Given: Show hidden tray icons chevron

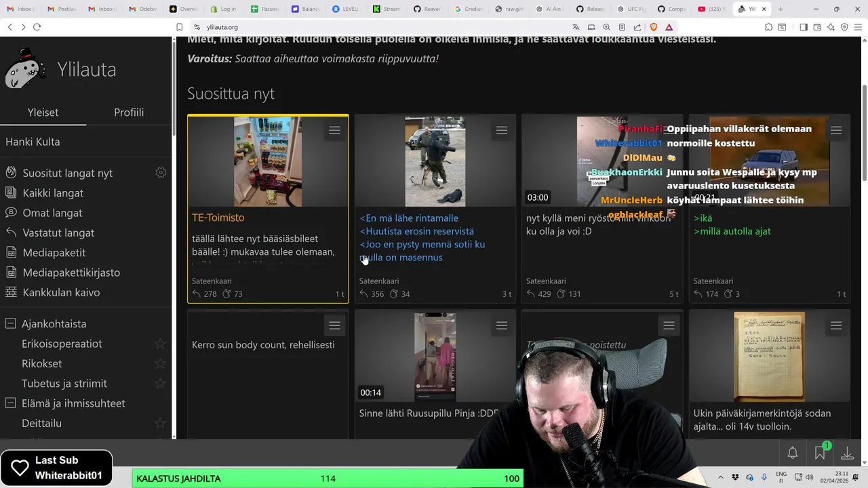Looking at the screenshot, I should (720, 477).
